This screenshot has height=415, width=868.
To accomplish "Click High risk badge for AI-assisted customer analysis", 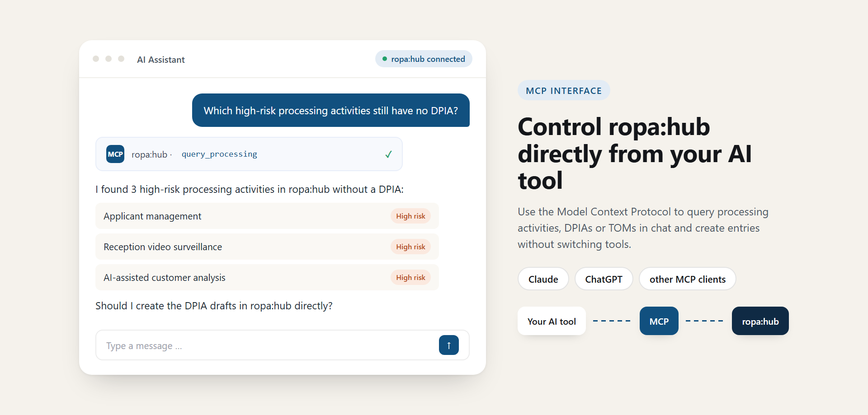I will coord(410,277).
